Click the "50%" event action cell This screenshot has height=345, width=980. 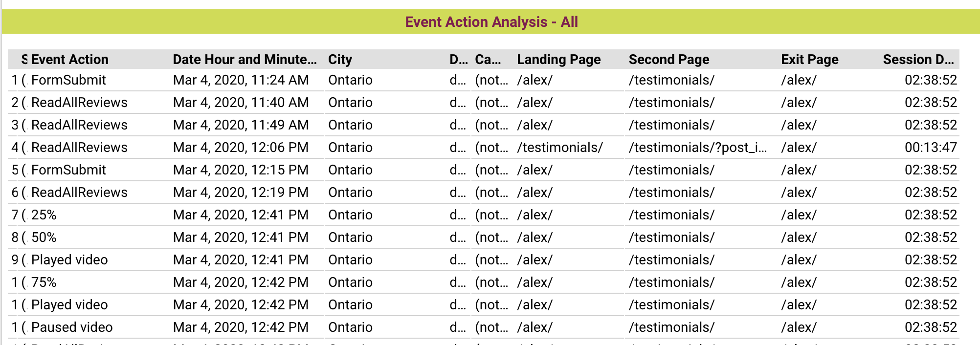(x=44, y=237)
